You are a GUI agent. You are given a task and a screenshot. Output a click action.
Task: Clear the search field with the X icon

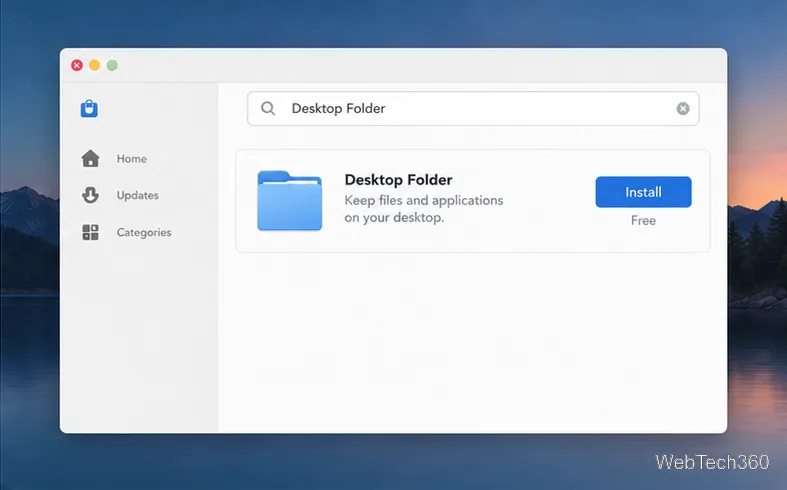683,108
